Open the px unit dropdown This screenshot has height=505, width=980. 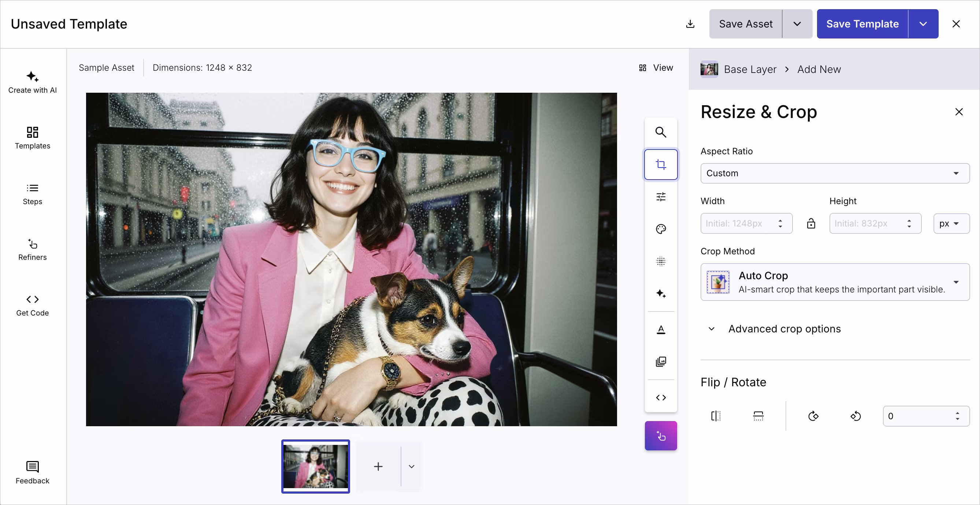(x=951, y=224)
